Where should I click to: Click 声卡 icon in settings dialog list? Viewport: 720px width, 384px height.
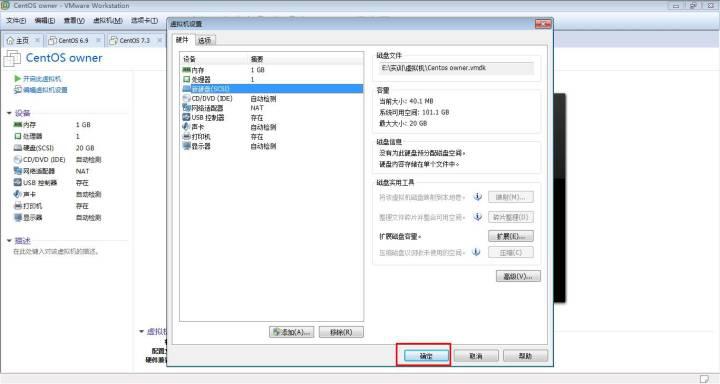pyautogui.click(x=186, y=127)
